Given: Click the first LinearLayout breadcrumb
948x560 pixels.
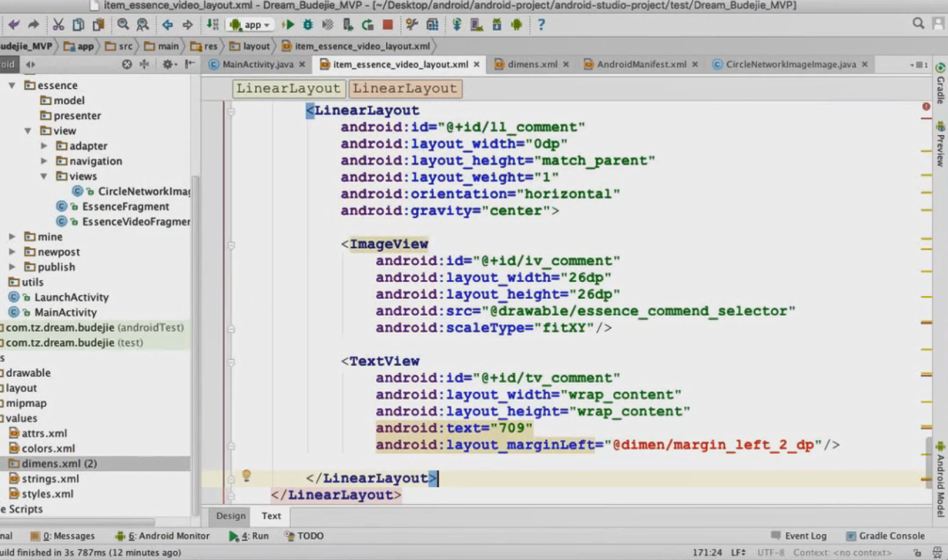Looking at the screenshot, I should tap(288, 89).
